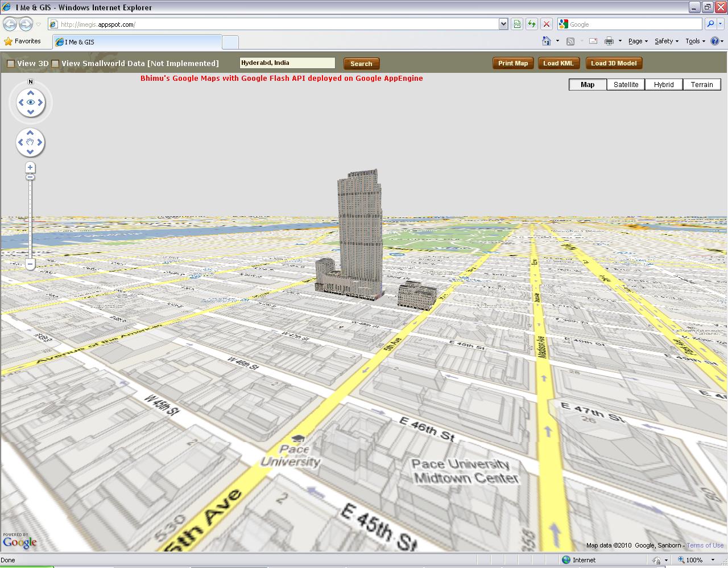
Task: Zoom in with the plus button
Action: coord(30,167)
